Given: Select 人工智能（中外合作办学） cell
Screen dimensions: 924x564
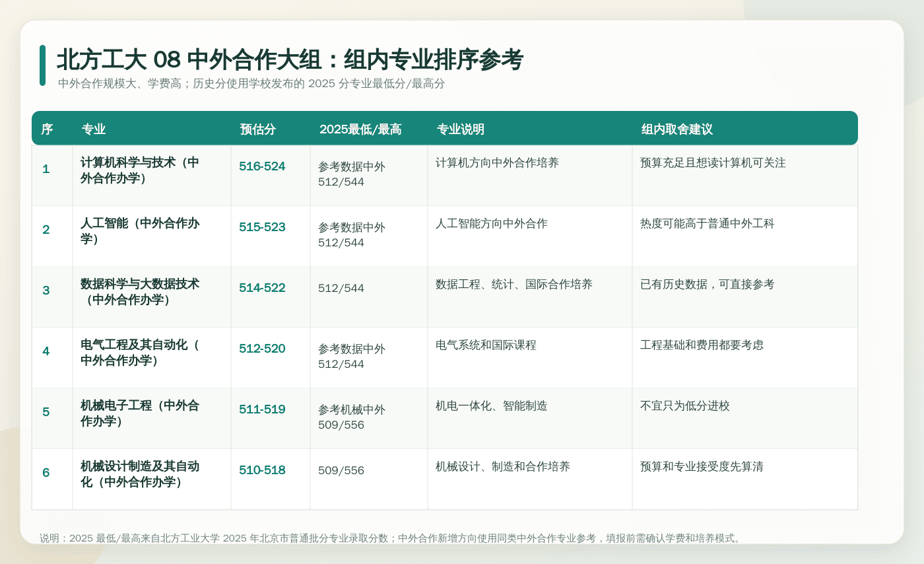Looking at the screenshot, I should coord(152,236).
